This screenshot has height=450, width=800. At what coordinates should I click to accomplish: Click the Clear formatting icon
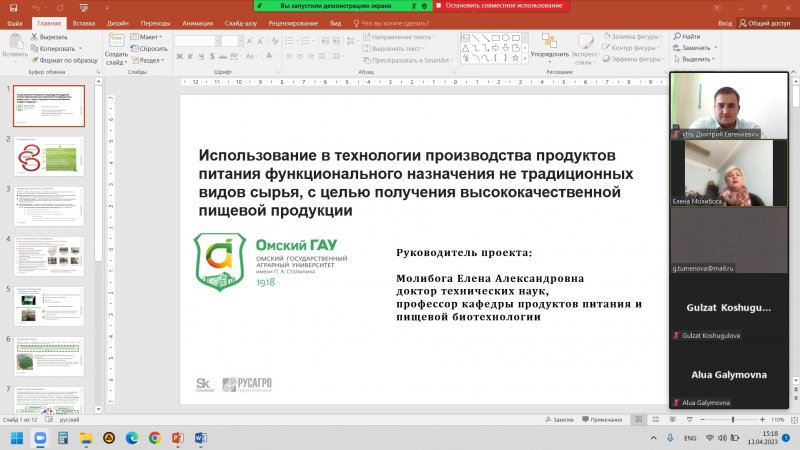click(x=275, y=41)
